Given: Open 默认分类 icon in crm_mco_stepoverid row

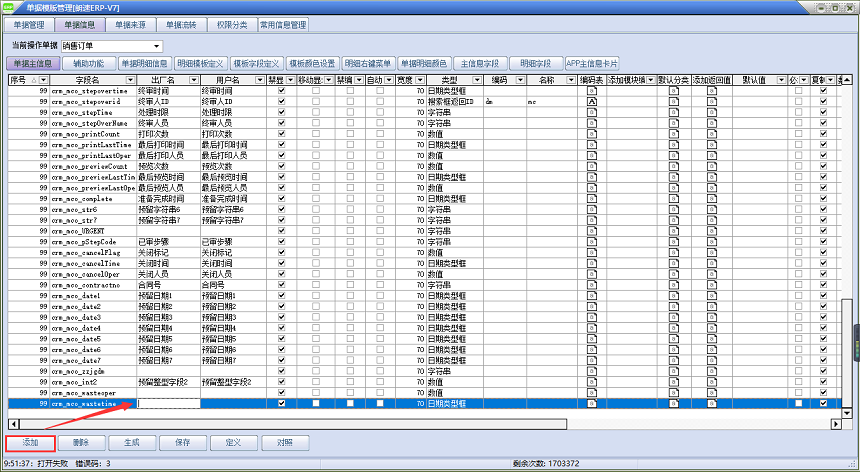Looking at the screenshot, I should tap(674, 102).
